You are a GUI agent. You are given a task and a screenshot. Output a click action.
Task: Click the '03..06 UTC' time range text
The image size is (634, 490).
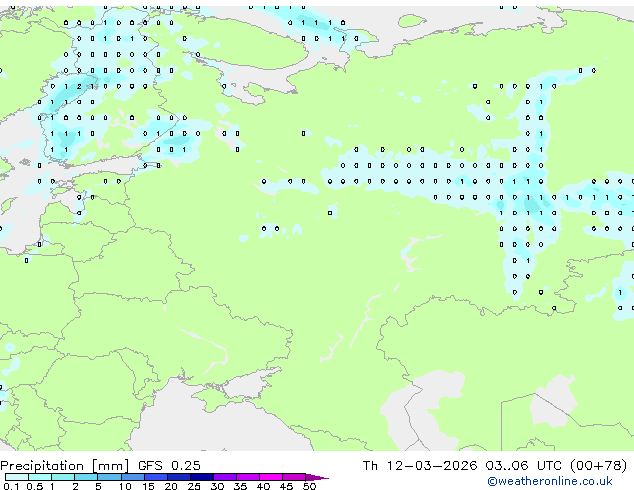(x=524, y=466)
